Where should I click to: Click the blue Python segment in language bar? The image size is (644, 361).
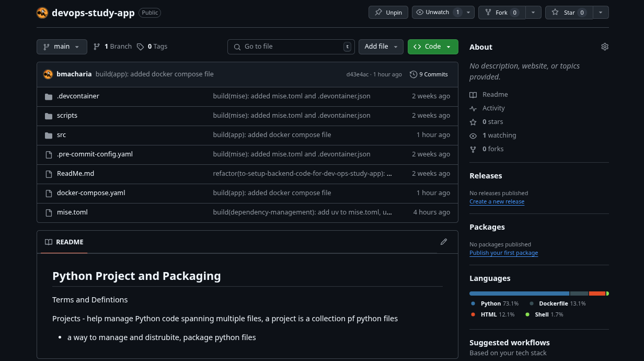(x=519, y=294)
